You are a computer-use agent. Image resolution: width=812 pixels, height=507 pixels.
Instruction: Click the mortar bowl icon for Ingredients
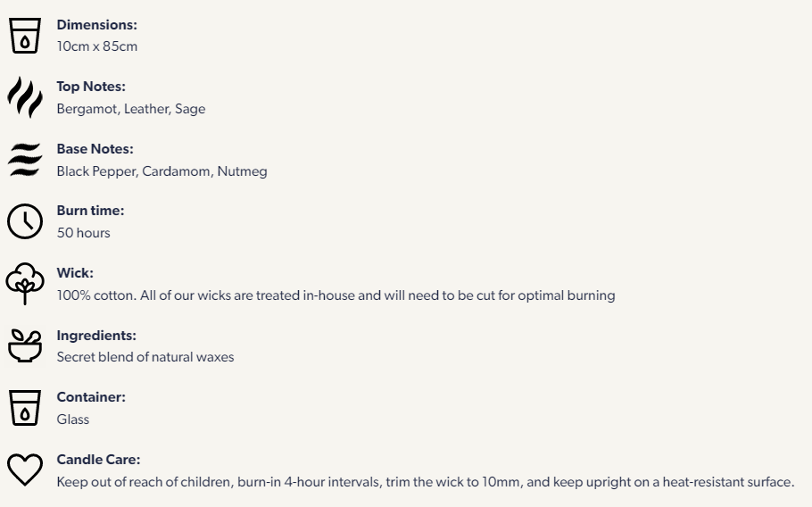[25, 345]
